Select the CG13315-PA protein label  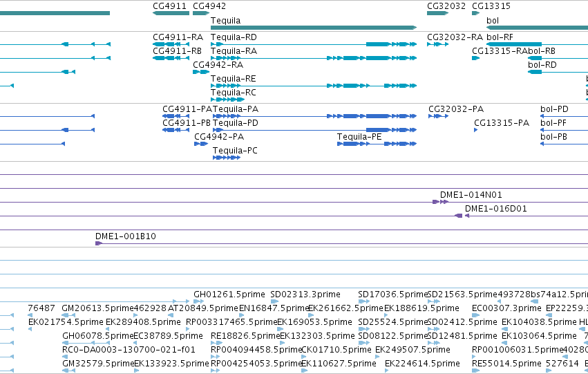502,123
